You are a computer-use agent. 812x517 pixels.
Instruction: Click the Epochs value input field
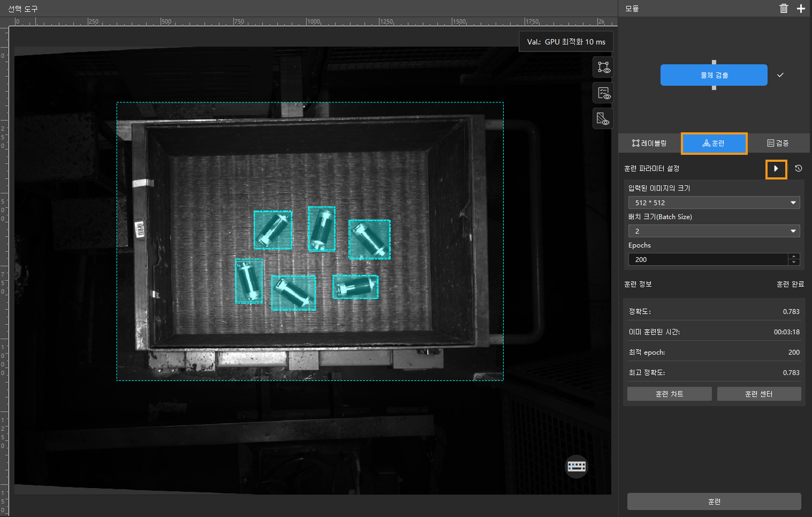(707, 259)
